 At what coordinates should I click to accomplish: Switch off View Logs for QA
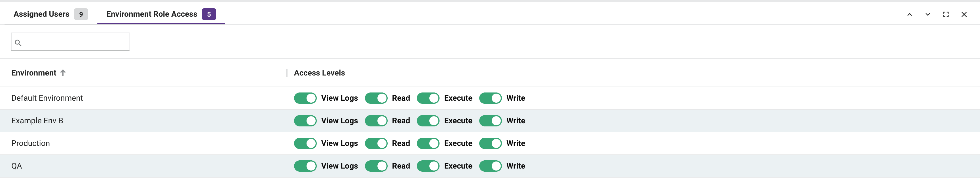point(305,166)
